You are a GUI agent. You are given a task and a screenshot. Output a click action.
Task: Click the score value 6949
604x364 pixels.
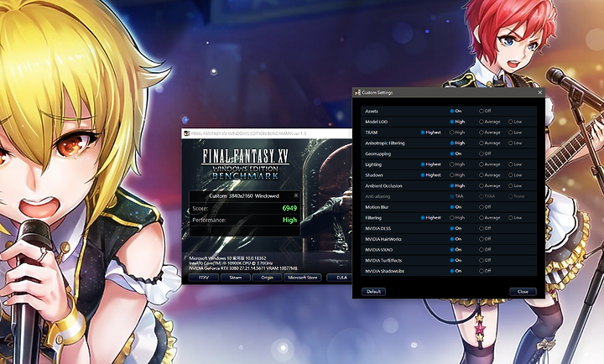click(289, 208)
